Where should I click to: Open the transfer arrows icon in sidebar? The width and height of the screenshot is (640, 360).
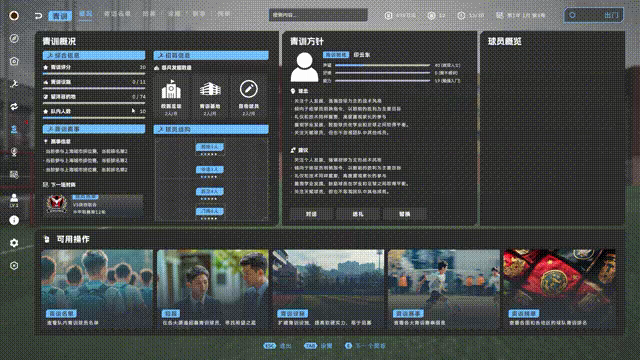pyautogui.click(x=14, y=107)
